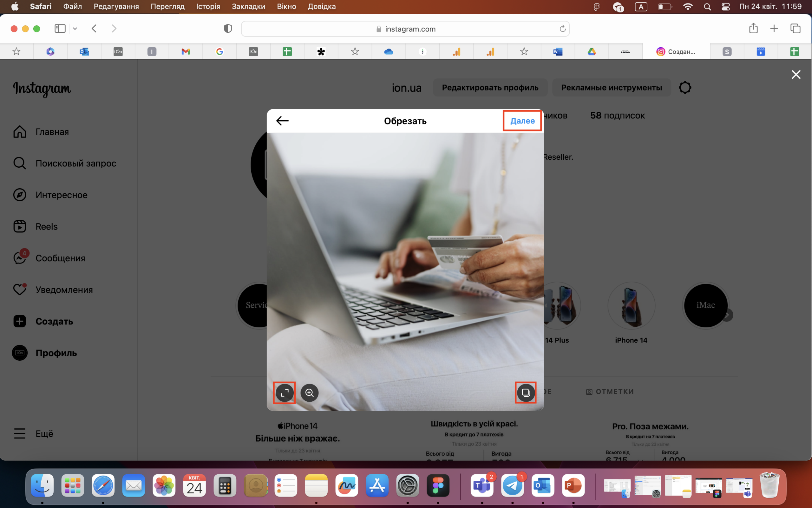The width and height of the screenshot is (812, 508).
Task: Open the zoom magnifier control
Action: click(309, 392)
